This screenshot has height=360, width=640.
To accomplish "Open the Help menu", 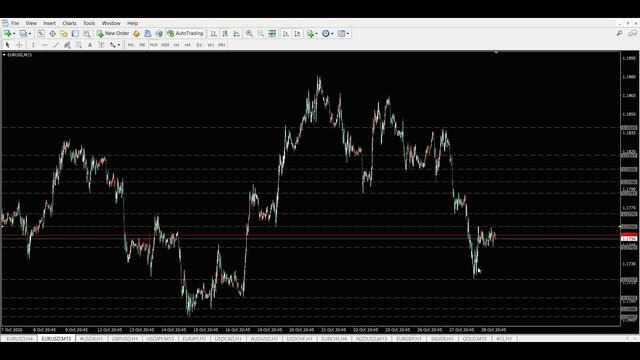I will pyautogui.click(x=132, y=23).
